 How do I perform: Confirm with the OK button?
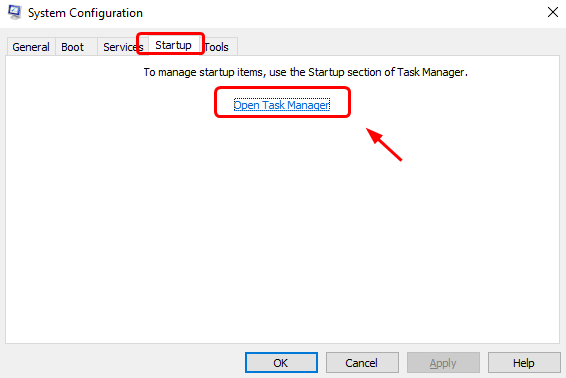[x=281, y=362]
